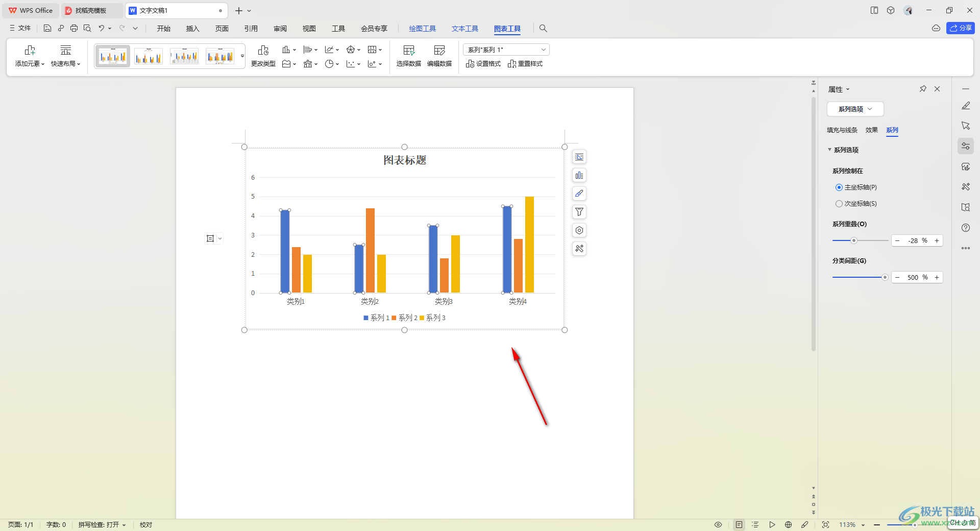Toggle reading play mode icon
Image resolution: width=980 pixels, height=531 pixels.
coord(772,525)
